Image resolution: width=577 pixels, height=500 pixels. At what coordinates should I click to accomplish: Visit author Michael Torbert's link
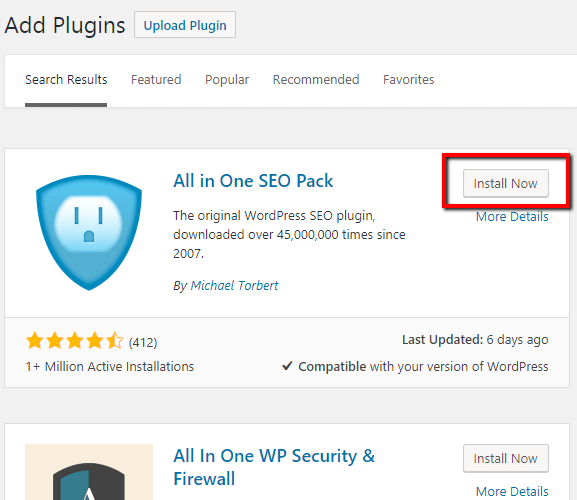[234, 286]
